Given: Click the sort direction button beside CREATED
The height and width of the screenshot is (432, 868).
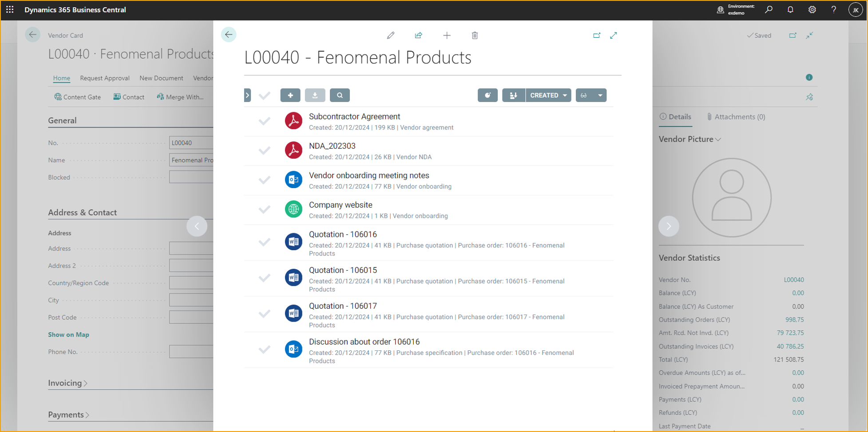Looking at the screenshot, I should click(x=513, y=95).
